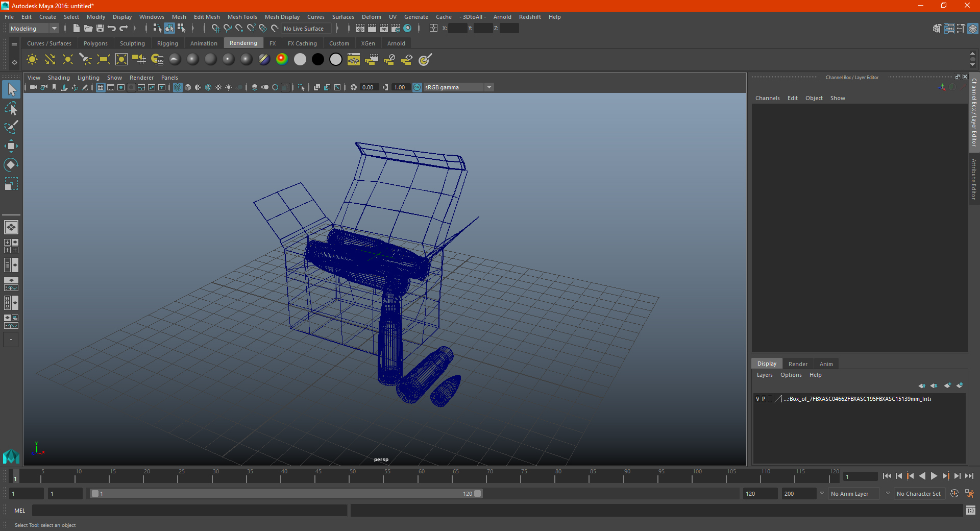Switch to Render layer tab

[798, 364]
